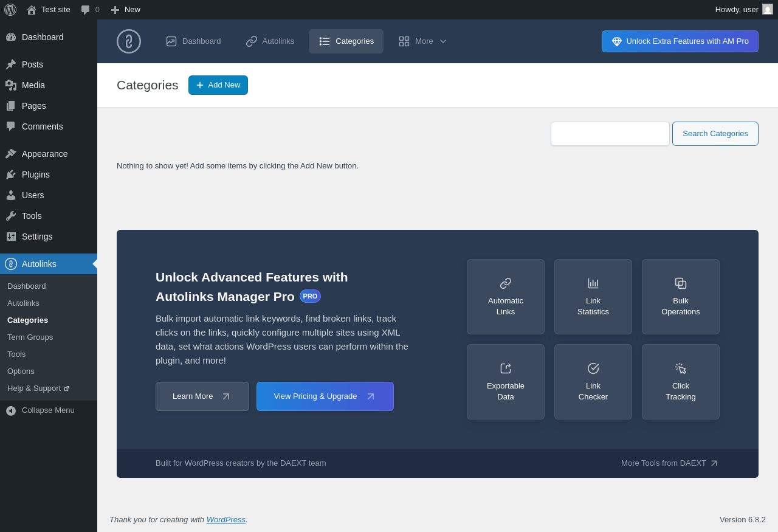Select the Bulk Operations feature card
The height and width of the screenshot is (532, 778).
click(681, 297)
